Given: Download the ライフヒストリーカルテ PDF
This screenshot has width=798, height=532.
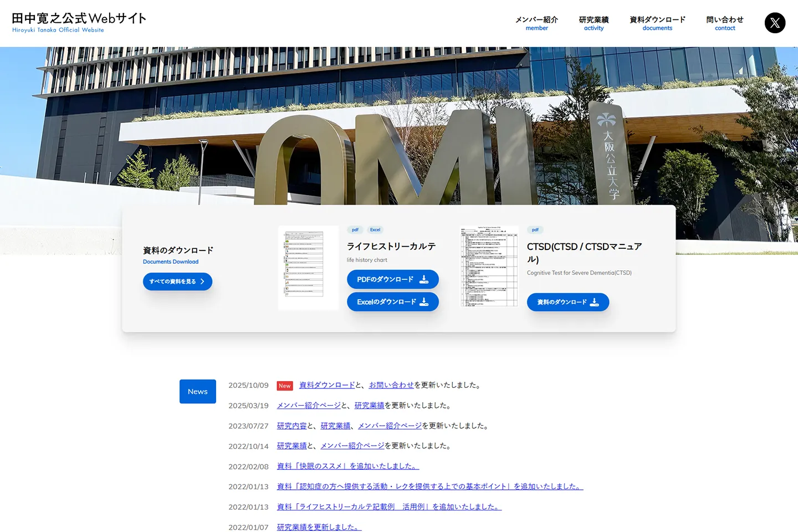Looking at the screenshot, I should click(x=393, y=279).
